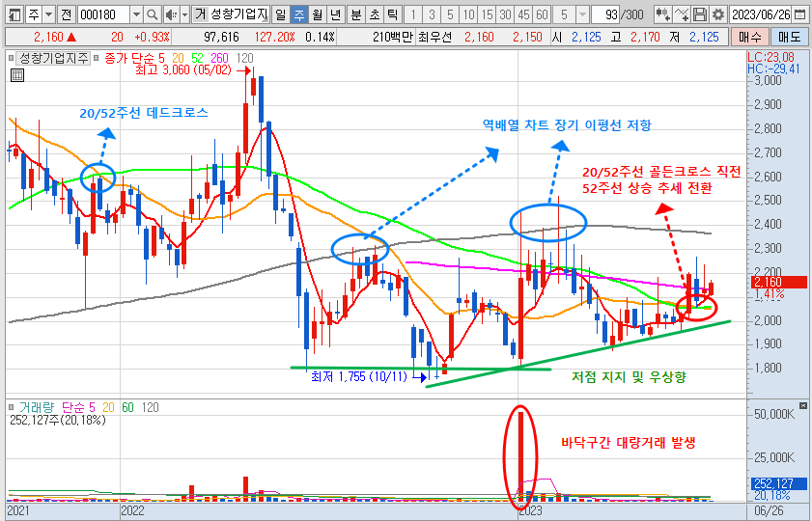Click the current price 2,160 in quote bar

(48, 38)
